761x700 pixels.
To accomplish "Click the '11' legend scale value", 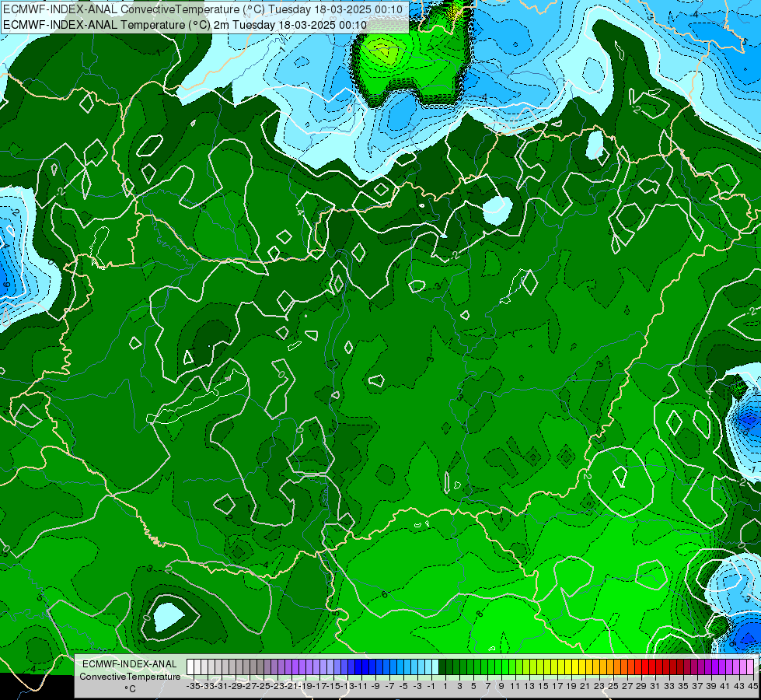I will (x=515, y=686).
